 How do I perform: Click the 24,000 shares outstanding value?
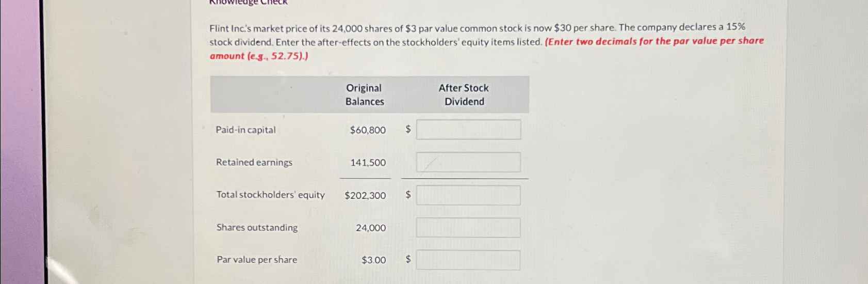click(371, 228)
